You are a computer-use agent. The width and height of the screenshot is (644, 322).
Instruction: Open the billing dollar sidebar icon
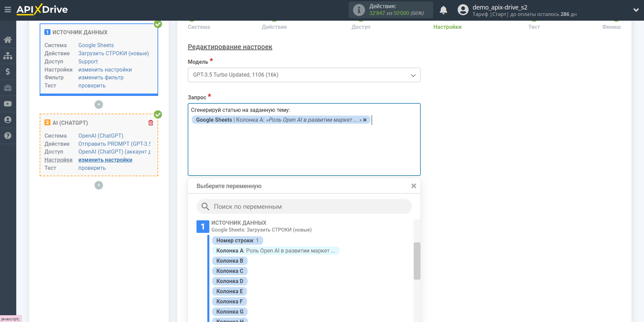click(x=8, y=72)
